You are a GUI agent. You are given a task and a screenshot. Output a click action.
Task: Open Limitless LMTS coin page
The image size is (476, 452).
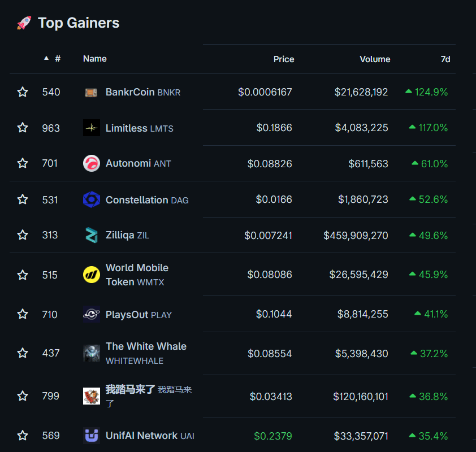coord(139,128)
